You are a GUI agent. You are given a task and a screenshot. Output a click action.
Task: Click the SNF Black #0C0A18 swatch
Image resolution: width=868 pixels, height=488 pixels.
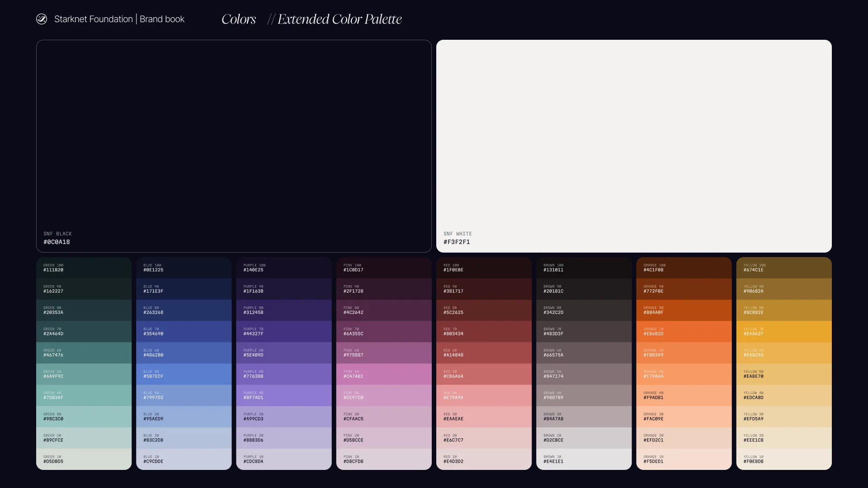(234, 146)
